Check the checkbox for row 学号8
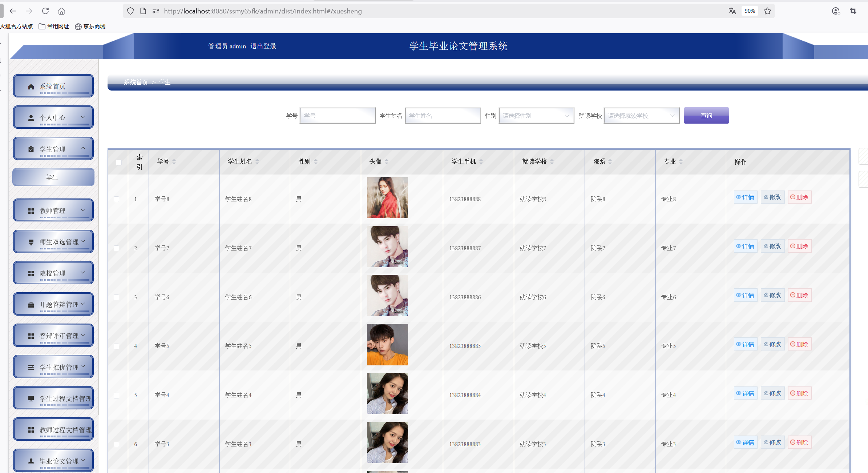The image size is (868, 473). pos(117,199)
